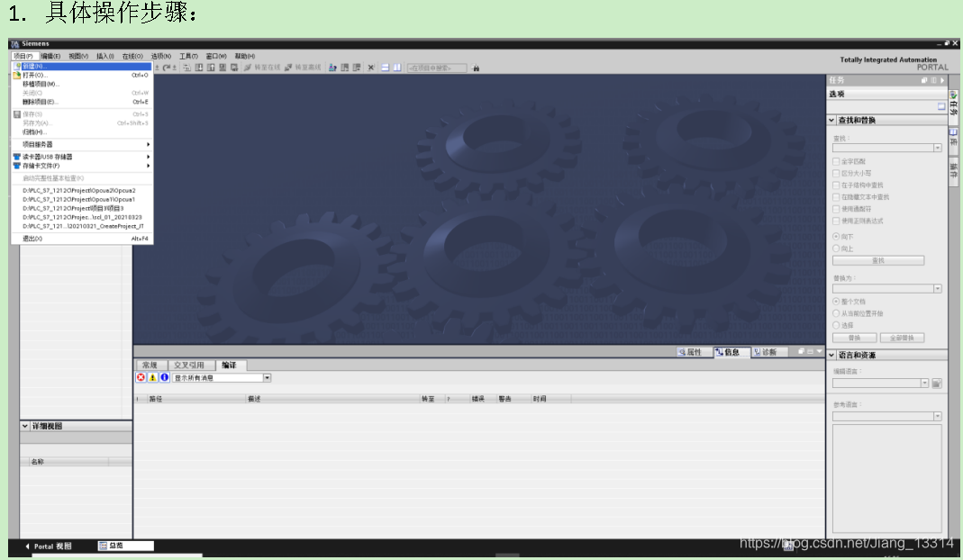The height and width of the screenshot is (560, 963).
Task: Click the 在项目中搜索 search field
Action: (x=437, y=68)
